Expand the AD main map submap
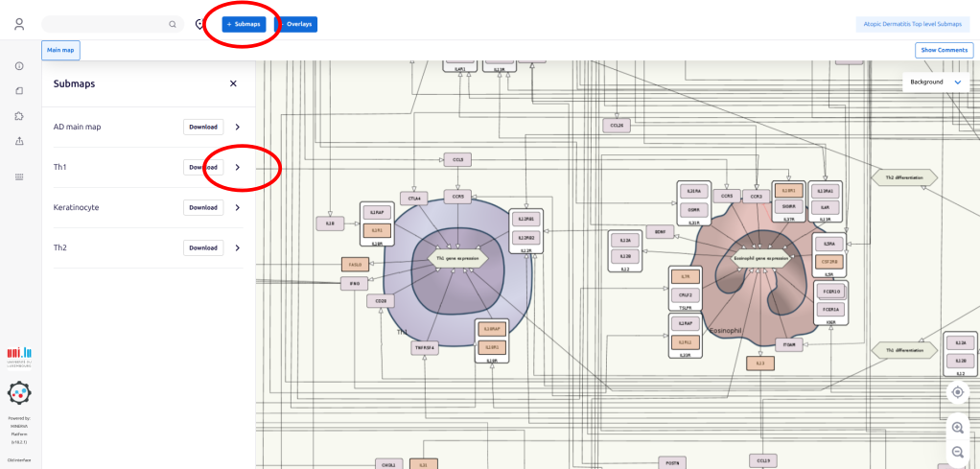 tap(238, 127)
